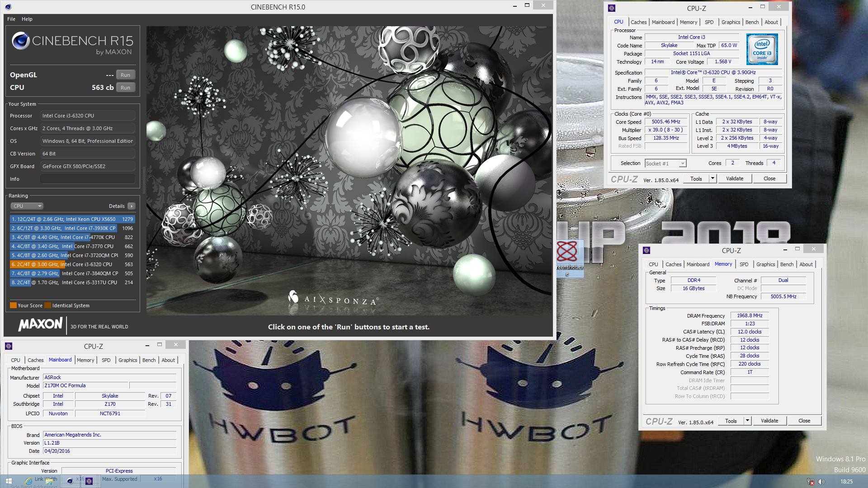Select About tab in Mainboard CPU-Z window

[168, 360]
